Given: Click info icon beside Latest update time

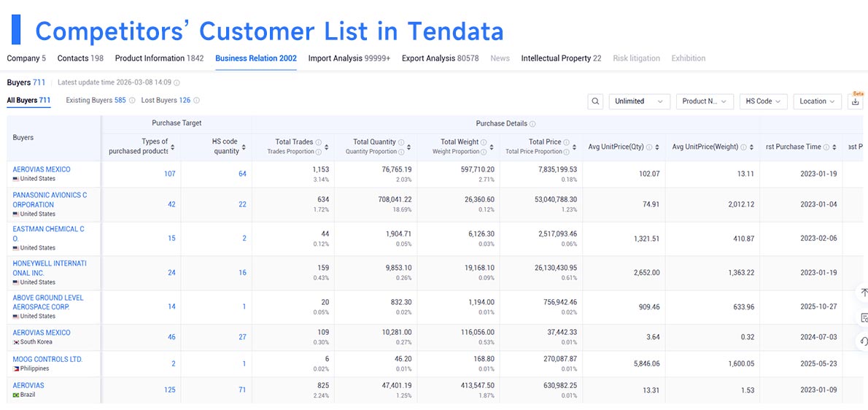Looking at the screenshot, I should 177,83.
